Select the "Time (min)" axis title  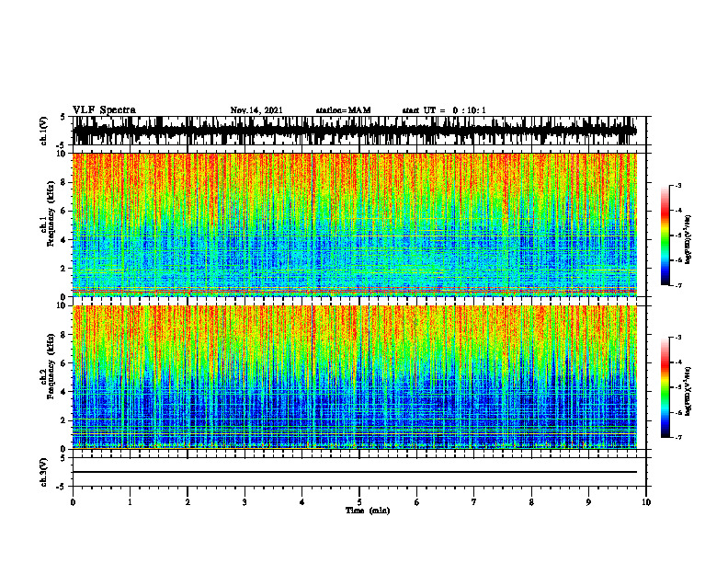[368, 511]
